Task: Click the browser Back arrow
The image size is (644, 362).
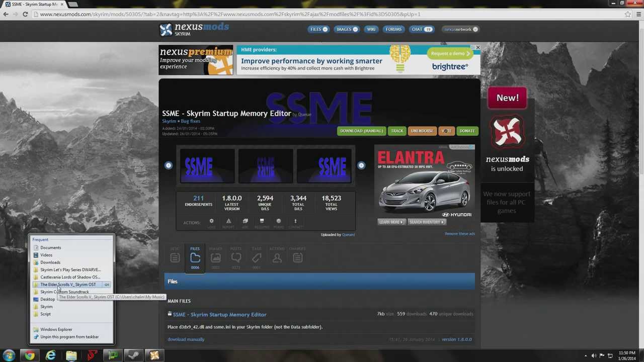Action: pyautogui.click(x=6, y=14)
